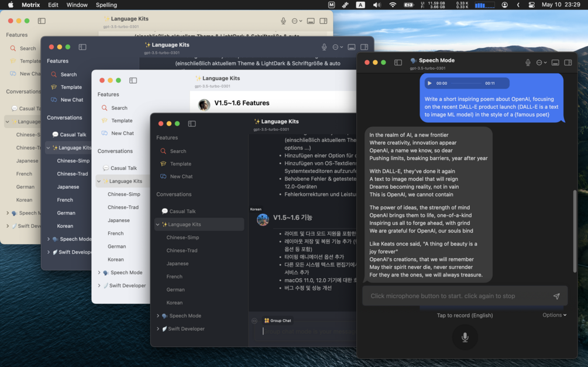
Task: Collapse Language Kits in front dark window
Action: (x=157, y=224)
